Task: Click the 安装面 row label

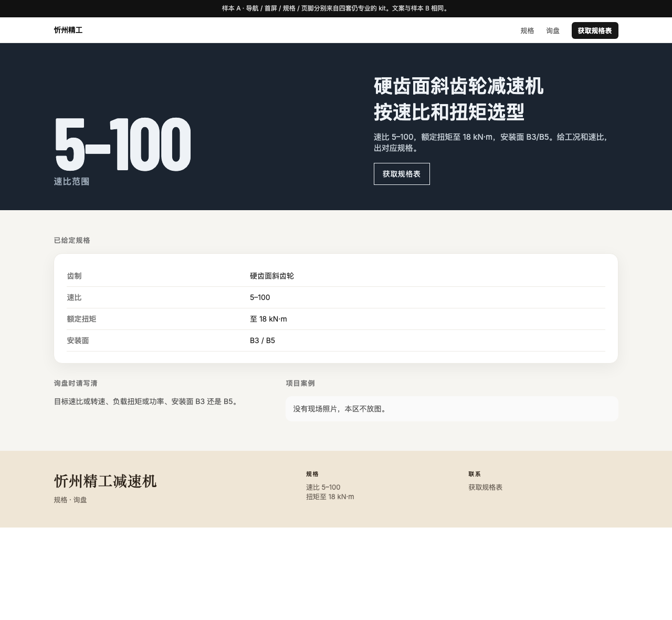Action: pos(78,340)
